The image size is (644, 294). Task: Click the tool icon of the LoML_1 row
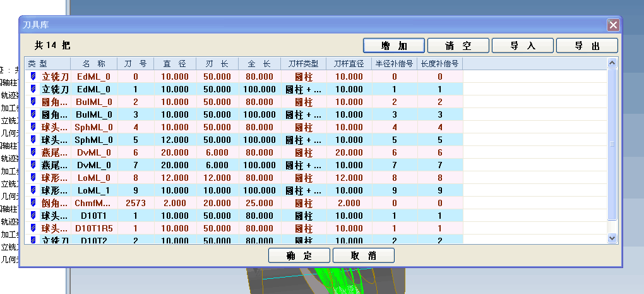tap(33, 190)
